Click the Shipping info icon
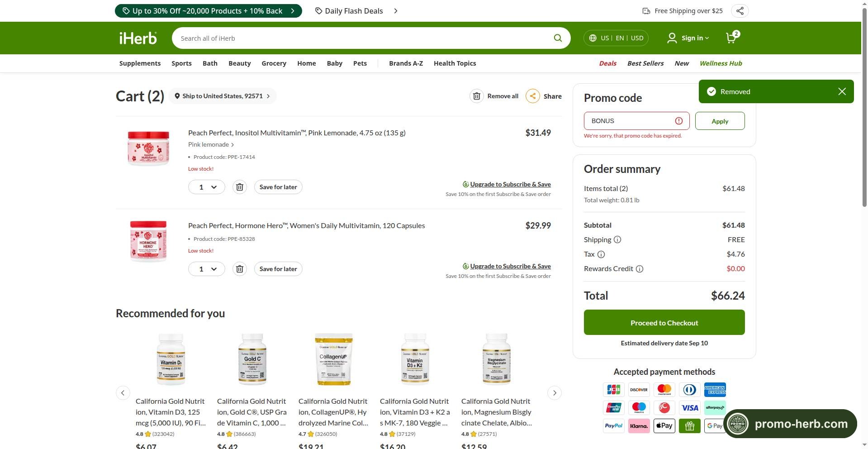Image resolution: width=868 pixels, height=449 pixels. tap(617, 239)
